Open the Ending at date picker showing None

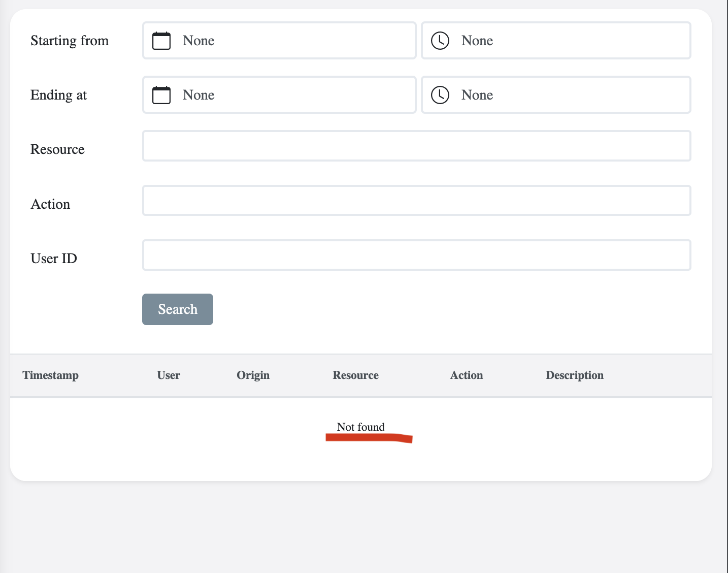(279, 94)
